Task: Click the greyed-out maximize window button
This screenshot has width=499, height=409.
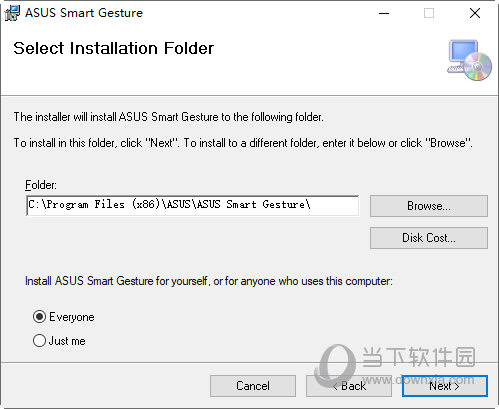Action: click(429, 13)
